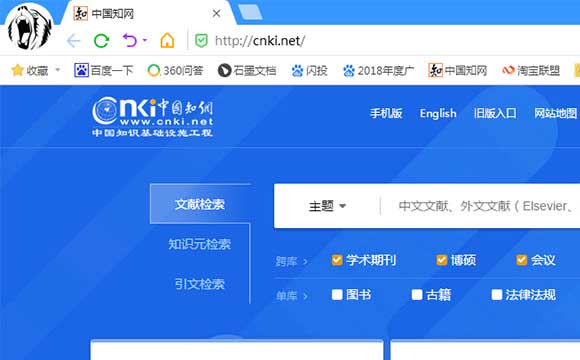Open the 百度一下 bookmark

pyautogui.click(x=104, y=70)
